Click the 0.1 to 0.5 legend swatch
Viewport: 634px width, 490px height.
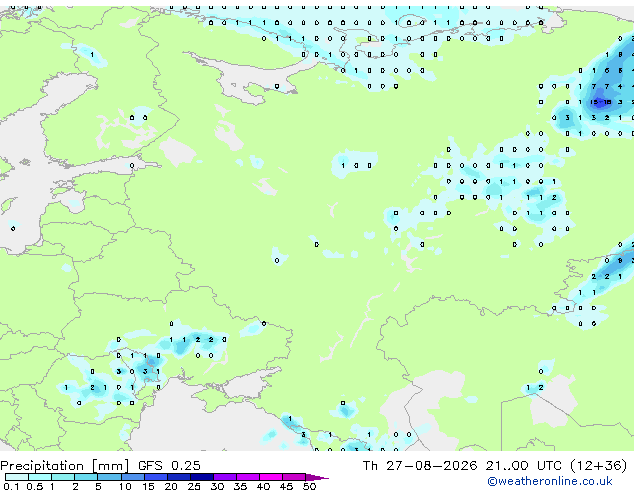pyautogui.click(x=17, y=477)
